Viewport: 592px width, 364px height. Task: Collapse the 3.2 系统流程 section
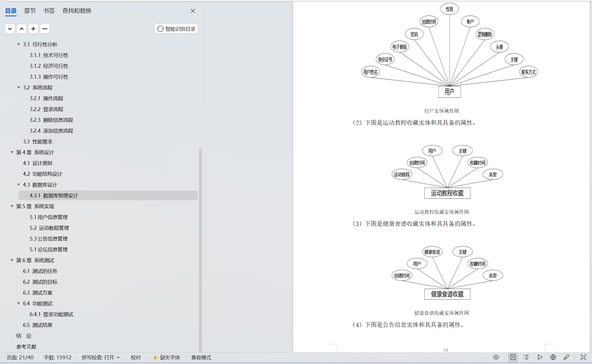[19, 87]
